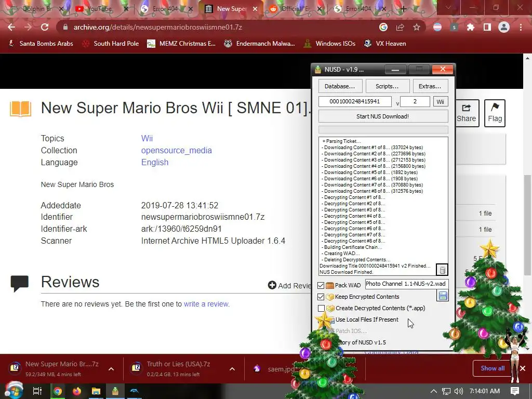This screenshot has width=532, height=399.
Task: Open the Chrome three-dot menu
Action: tap(521, 27)
